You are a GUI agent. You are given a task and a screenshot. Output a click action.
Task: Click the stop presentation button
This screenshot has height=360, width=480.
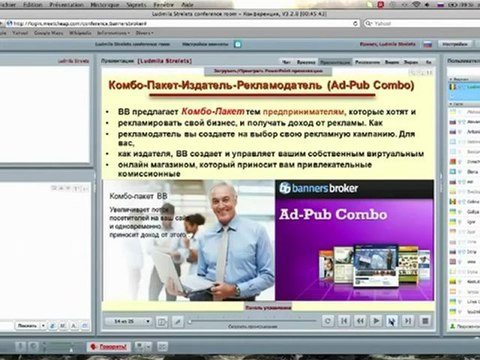[425, 321]
